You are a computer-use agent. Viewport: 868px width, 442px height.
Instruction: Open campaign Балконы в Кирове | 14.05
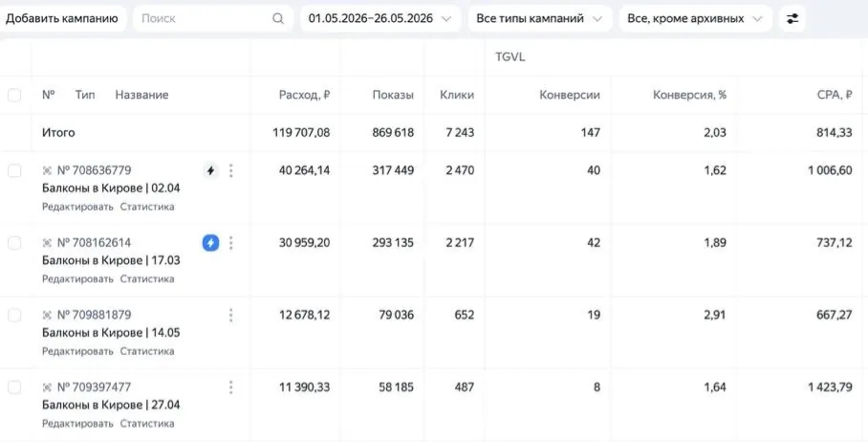click(x=111, y=333)
